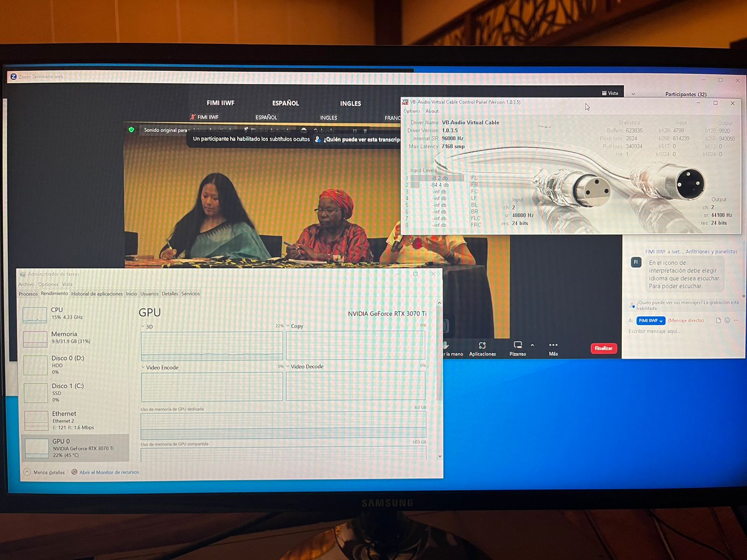The height and width of the screenshot is (560, 747).
Task: Collapse the Participantes panel chevron
Action: point(634,94)
